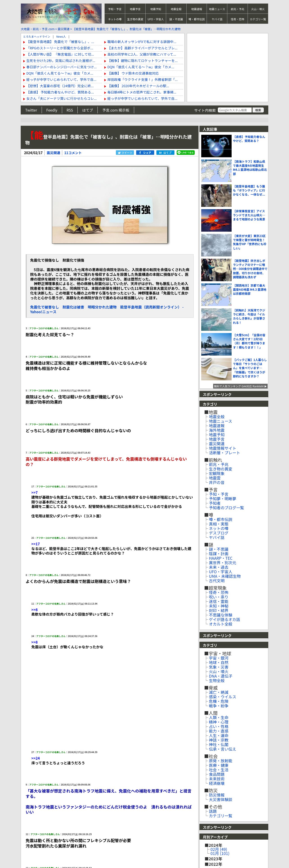The image size is (289, 868).
Task: Select ゲイが語るオカ話 category
Action: click(224, 620)
